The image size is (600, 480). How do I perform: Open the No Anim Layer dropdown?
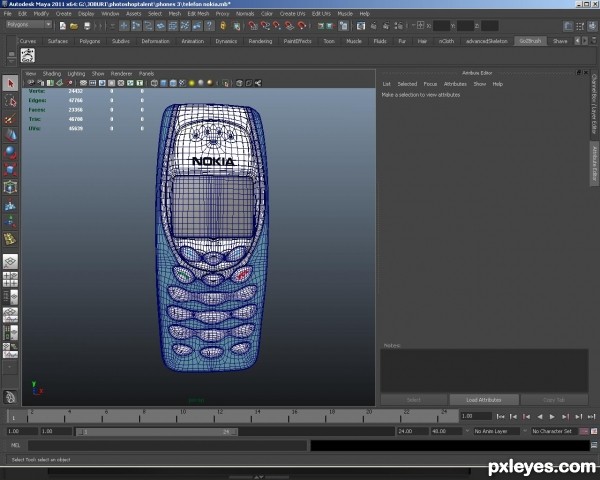[x=497, y=431]
